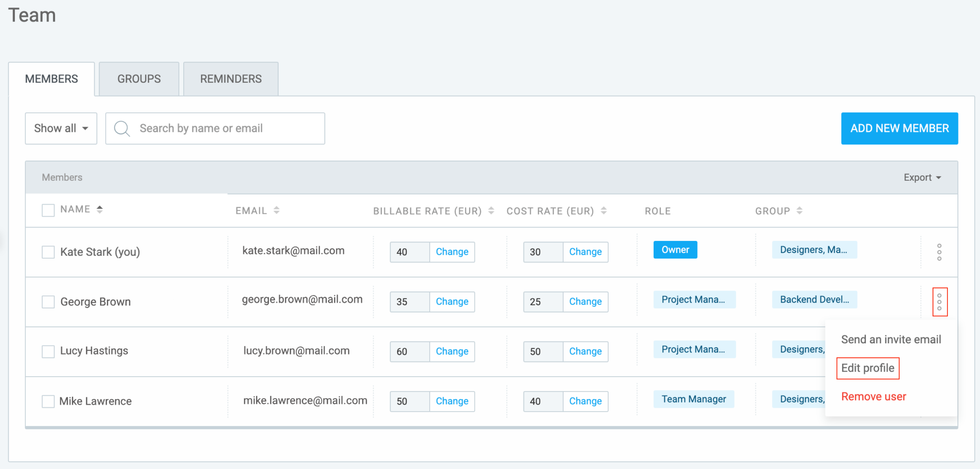This screenshot has width=980, height=469.
Task: Select Mike Lawrence's row checkbox
Action: pos(48,401)
